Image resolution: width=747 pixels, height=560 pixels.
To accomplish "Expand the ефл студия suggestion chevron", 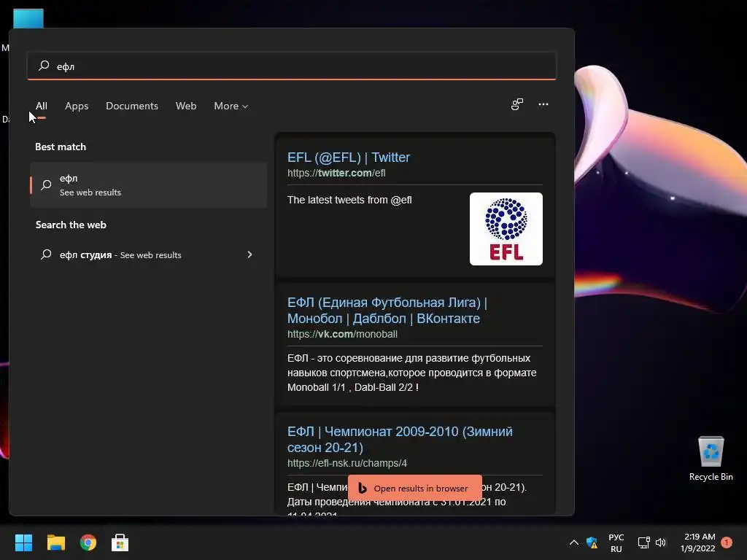I will click(249, 254).
